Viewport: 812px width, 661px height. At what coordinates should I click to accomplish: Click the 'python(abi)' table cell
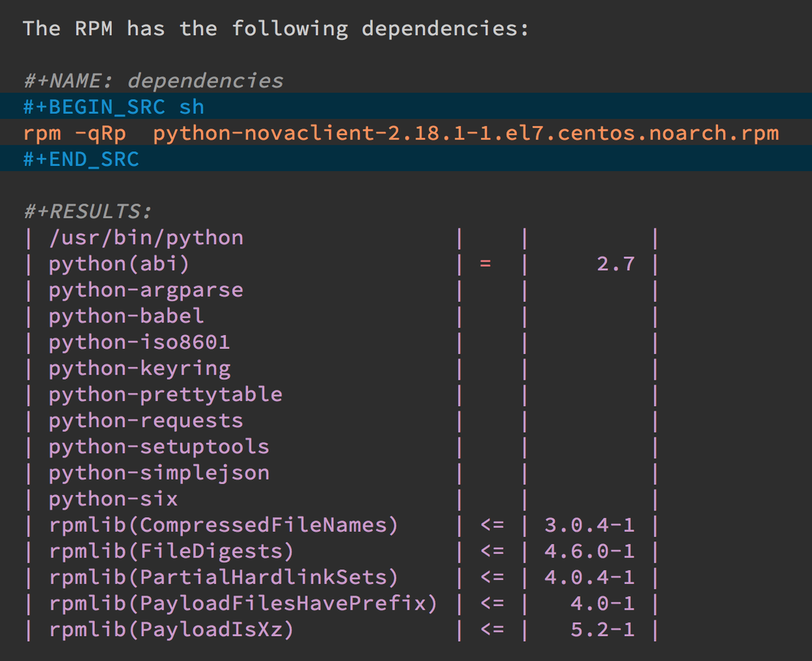(120, 264)
